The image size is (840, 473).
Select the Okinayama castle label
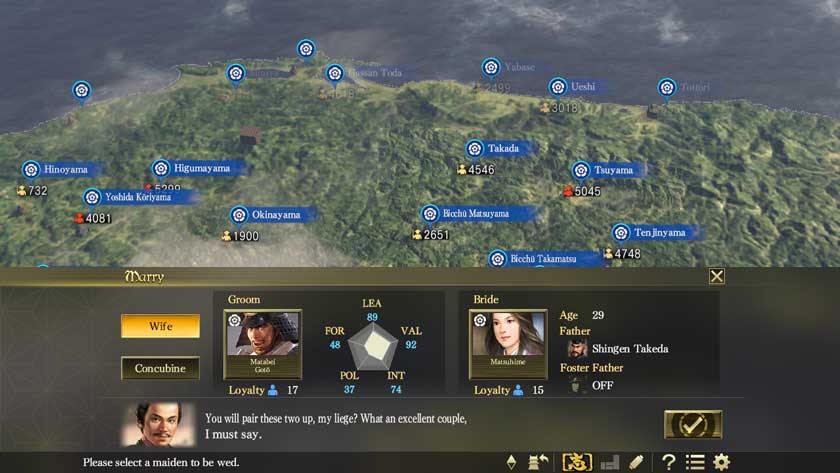(x=275, y=215)
